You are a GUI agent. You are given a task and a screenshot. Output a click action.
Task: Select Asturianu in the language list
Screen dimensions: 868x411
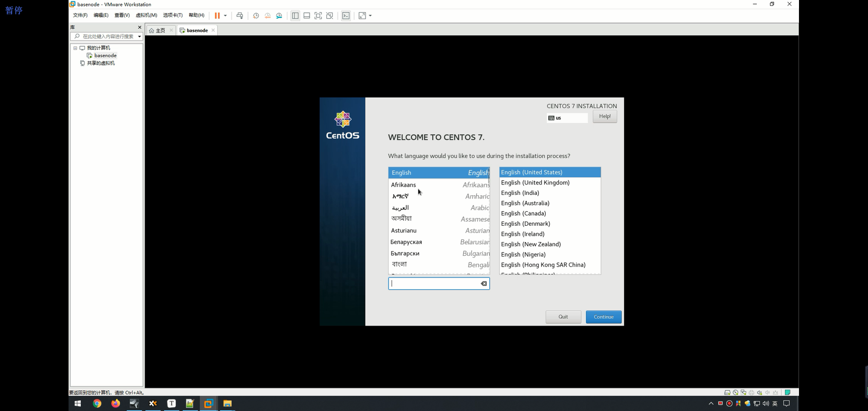pos(439,231)
